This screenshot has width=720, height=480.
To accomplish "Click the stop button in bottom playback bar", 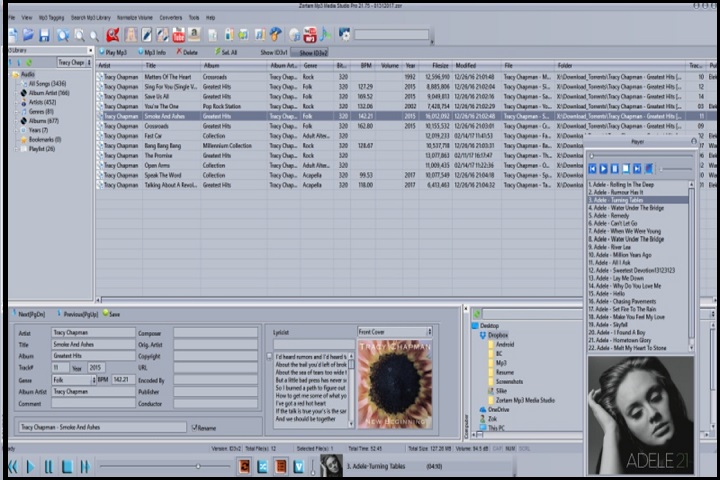I will point(66,466).
